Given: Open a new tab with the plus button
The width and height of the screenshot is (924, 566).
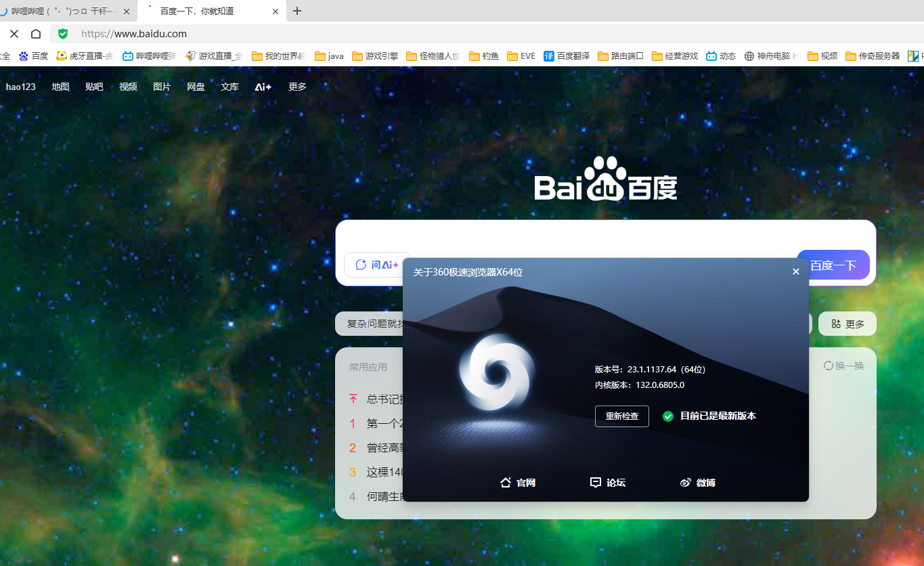Looking at the screenshot, I should 296,11.
